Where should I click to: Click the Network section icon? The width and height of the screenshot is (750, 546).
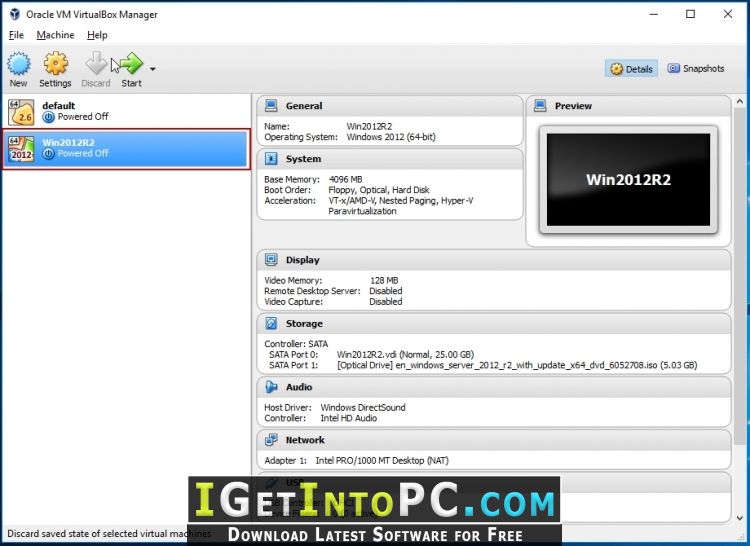tap(271, 440)
